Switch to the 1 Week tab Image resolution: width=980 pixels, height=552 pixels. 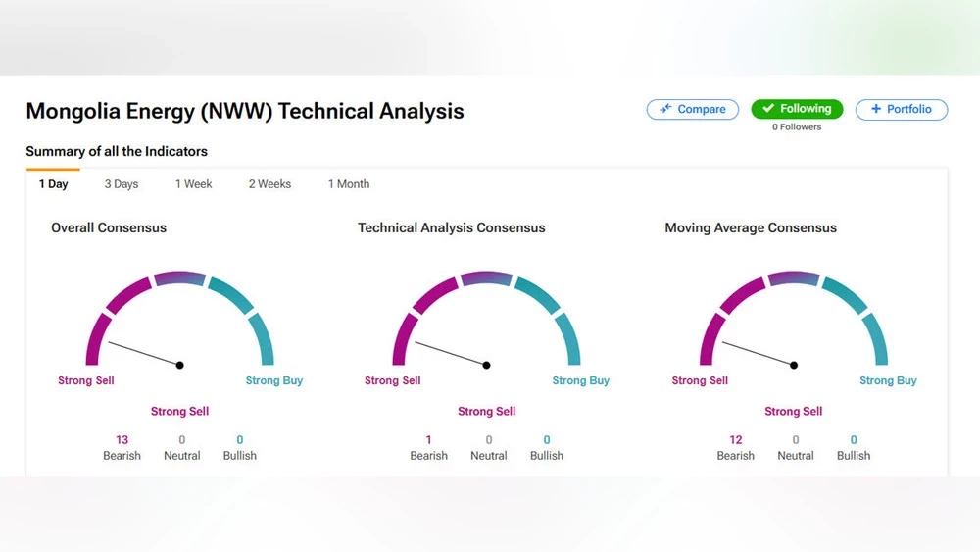(193, 184)
